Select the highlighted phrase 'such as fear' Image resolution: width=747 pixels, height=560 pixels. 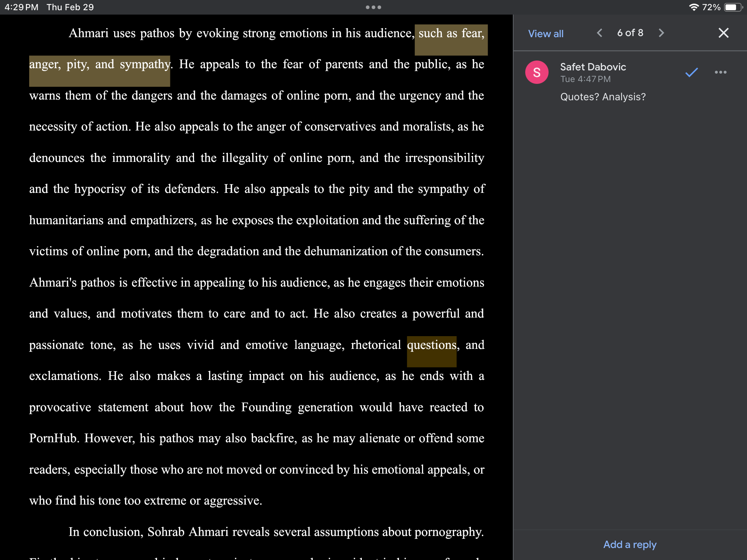tap(450, 34)
